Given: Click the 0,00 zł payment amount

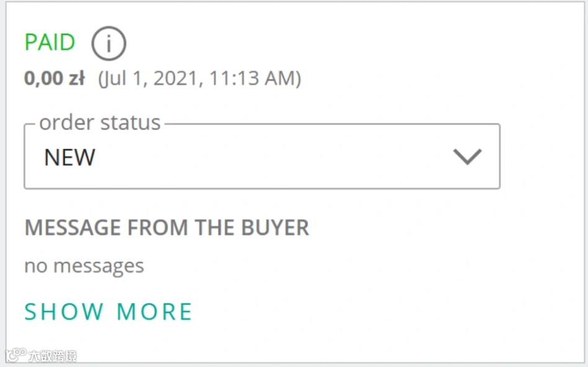Looking at the screenshot, I should (55, 79).
